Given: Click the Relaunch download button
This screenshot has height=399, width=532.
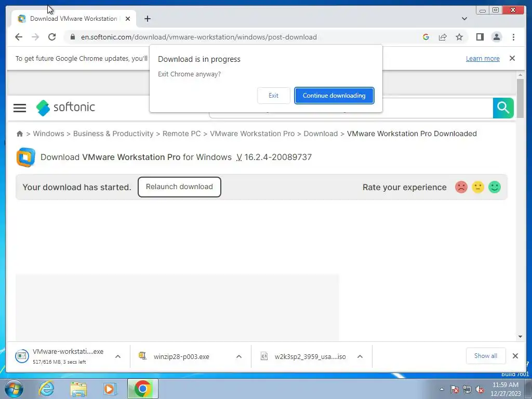Looking at the screenshot, I should (179, 187).
